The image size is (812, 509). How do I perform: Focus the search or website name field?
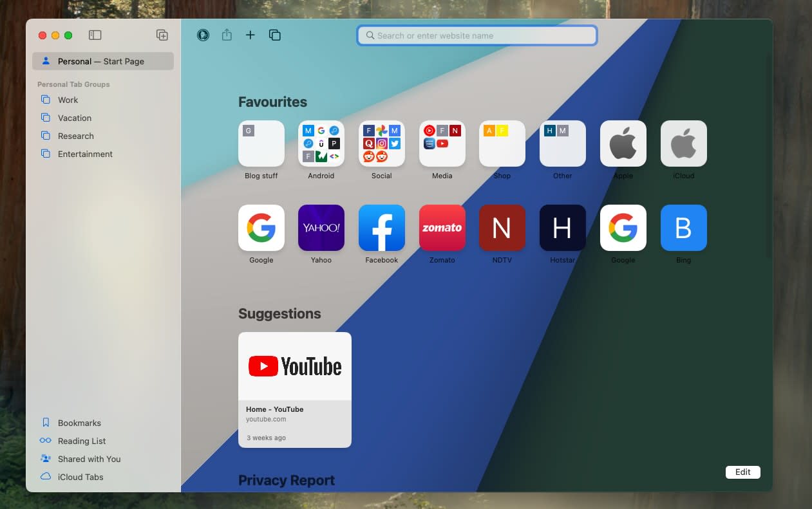click(477, 35)
